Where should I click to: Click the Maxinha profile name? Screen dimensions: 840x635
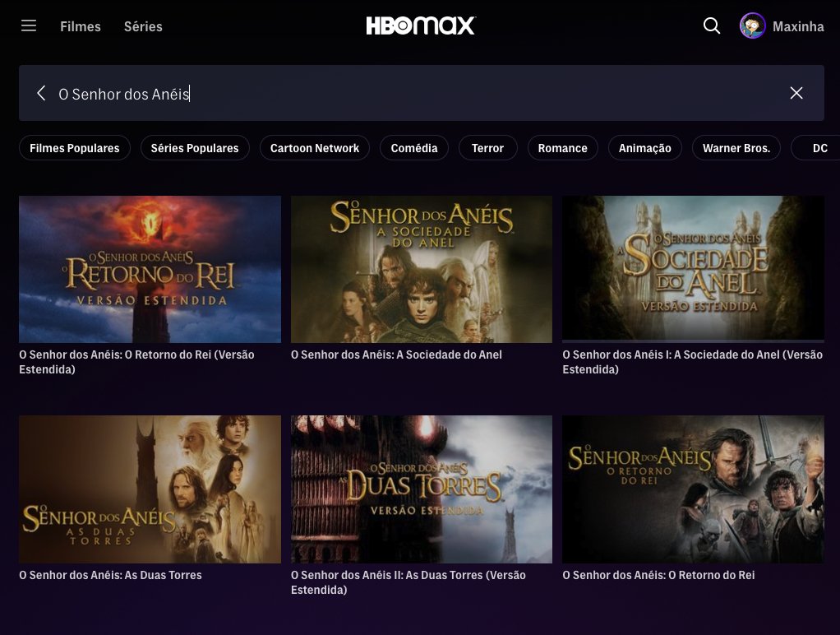(798, 26)
